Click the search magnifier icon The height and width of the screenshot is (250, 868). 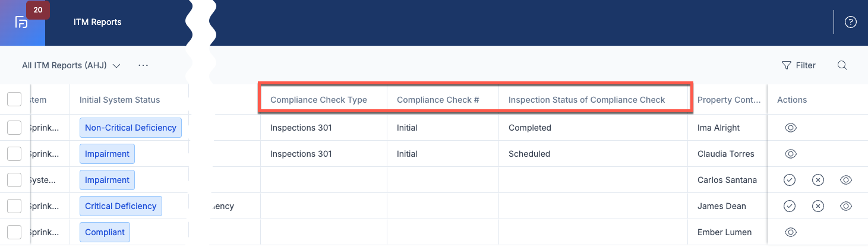(x=842, y=65)
